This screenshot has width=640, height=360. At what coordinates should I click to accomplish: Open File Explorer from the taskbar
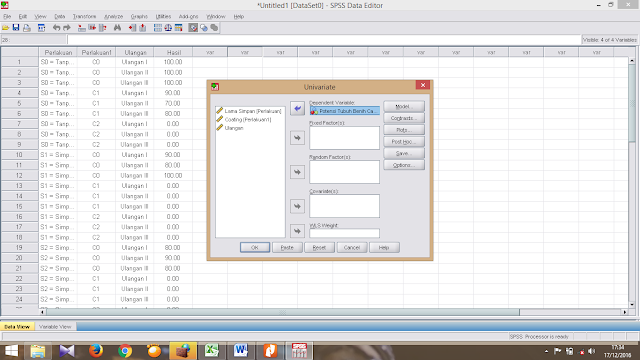point(38,351)
